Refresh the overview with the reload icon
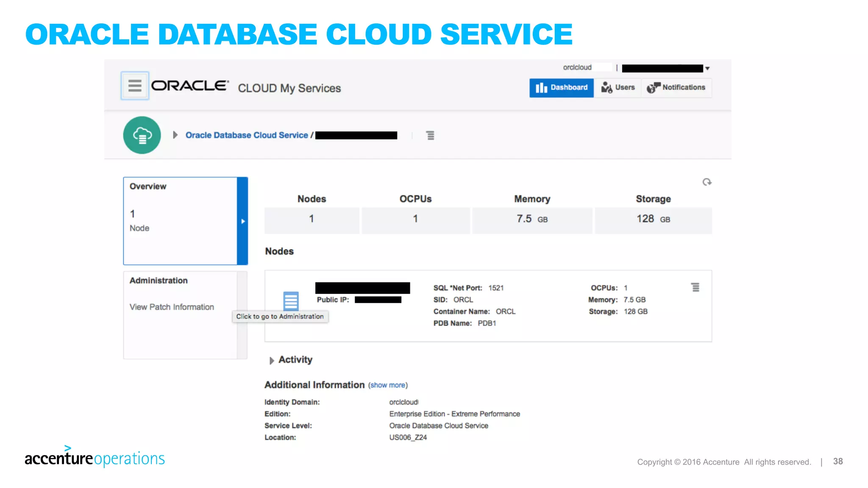Screen dimensions: 868x488 pos(707,182)
